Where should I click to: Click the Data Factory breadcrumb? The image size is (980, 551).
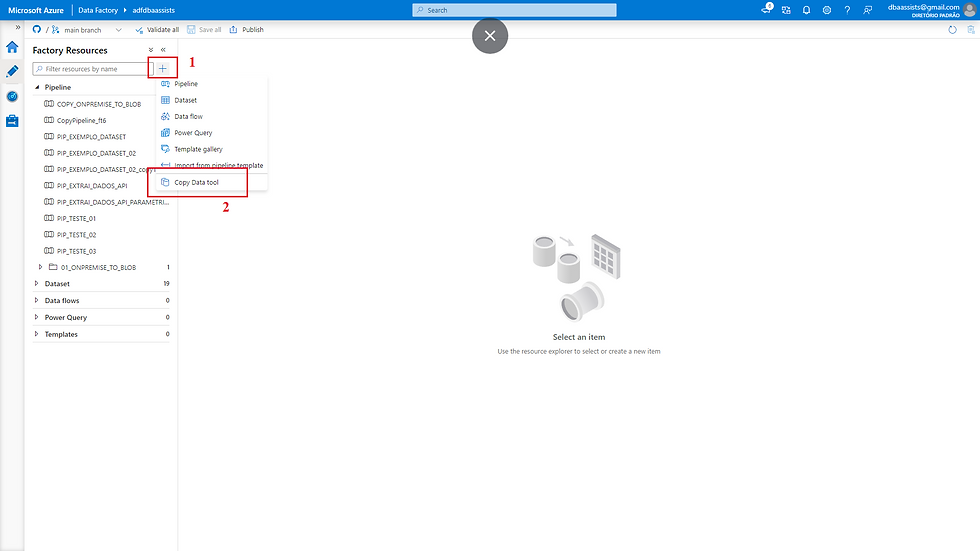click(x=98, y=10)
